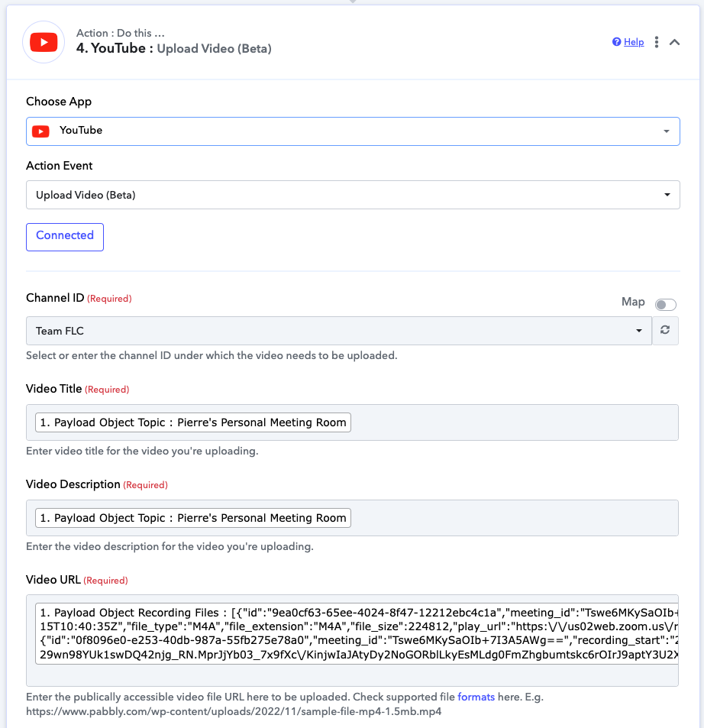The width and height of the screenshot is (704, 728).
Task: Click the 'Channel ID' field label
Action: click(x=55, y=298)
